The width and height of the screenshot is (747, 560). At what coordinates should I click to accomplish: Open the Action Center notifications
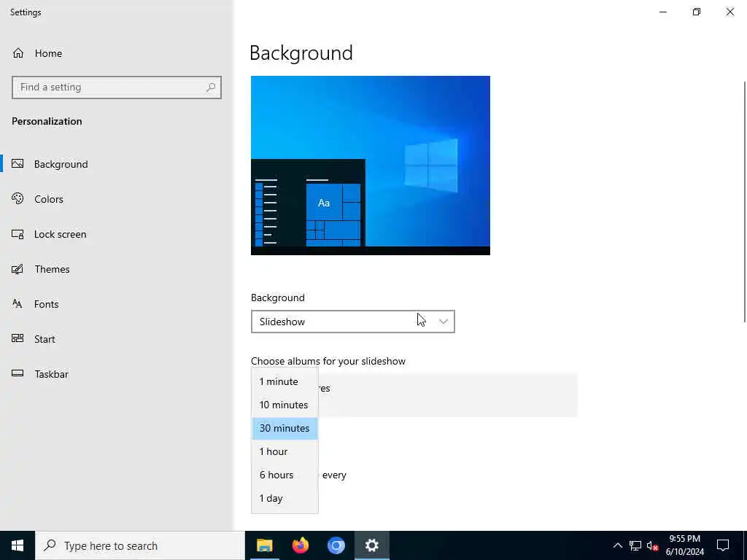coord(723,545)
